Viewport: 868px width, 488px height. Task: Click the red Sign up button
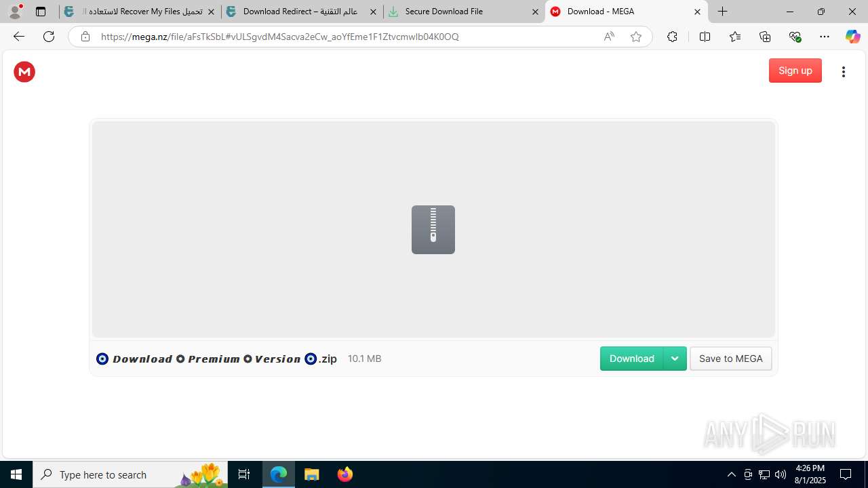795,70
